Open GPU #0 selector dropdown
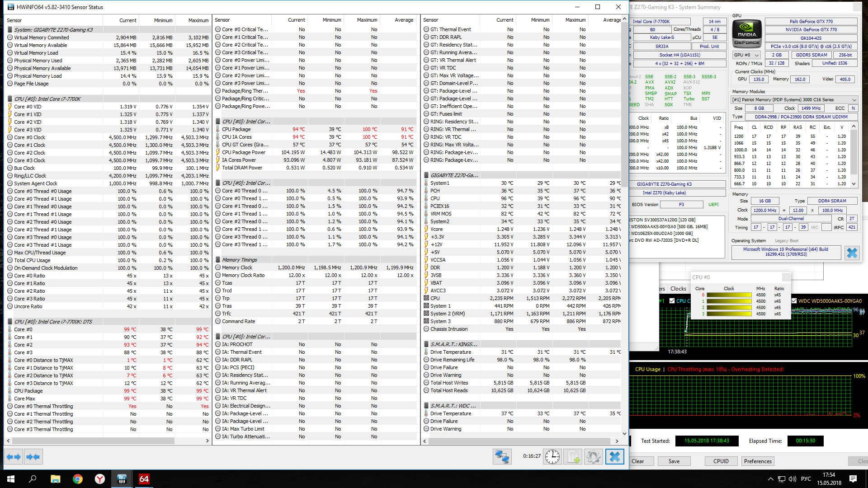The height and width of the screenshot is (488, 868). tap(746, 55)
